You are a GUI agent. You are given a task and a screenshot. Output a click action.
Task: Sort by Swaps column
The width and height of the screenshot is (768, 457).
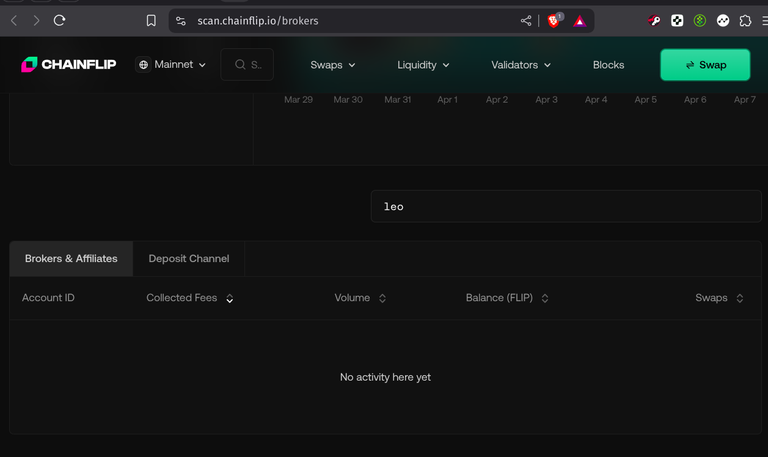coord(719,298)
